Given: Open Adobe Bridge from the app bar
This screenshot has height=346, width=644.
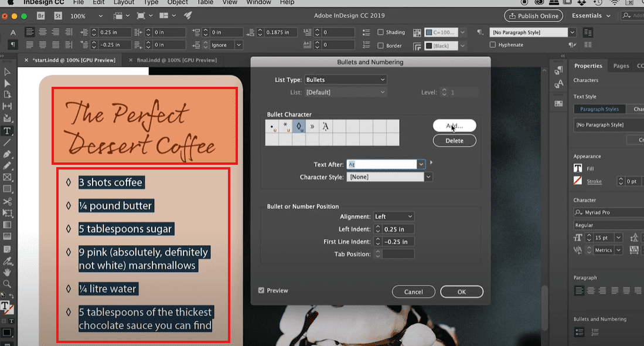Looking at the screenshot, I should [40, 15].
